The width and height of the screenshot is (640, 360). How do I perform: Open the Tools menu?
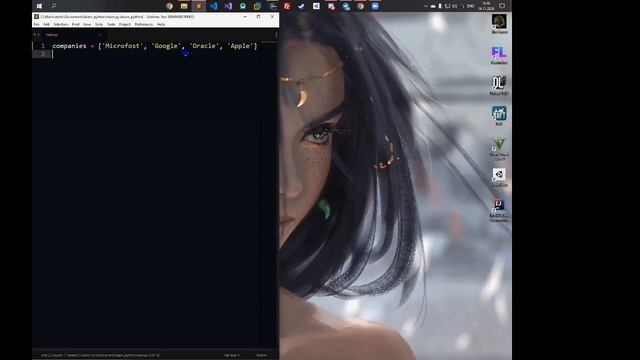point(111,24)
